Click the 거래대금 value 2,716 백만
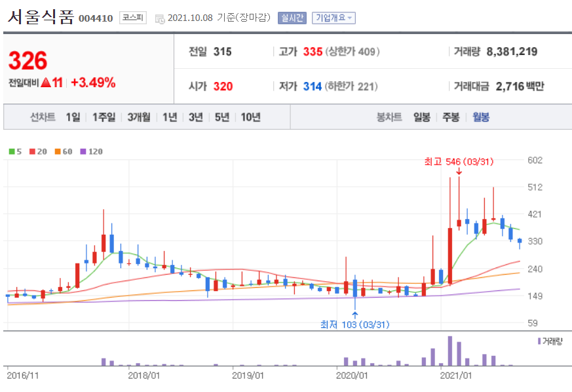 click(x=520, y=87)
